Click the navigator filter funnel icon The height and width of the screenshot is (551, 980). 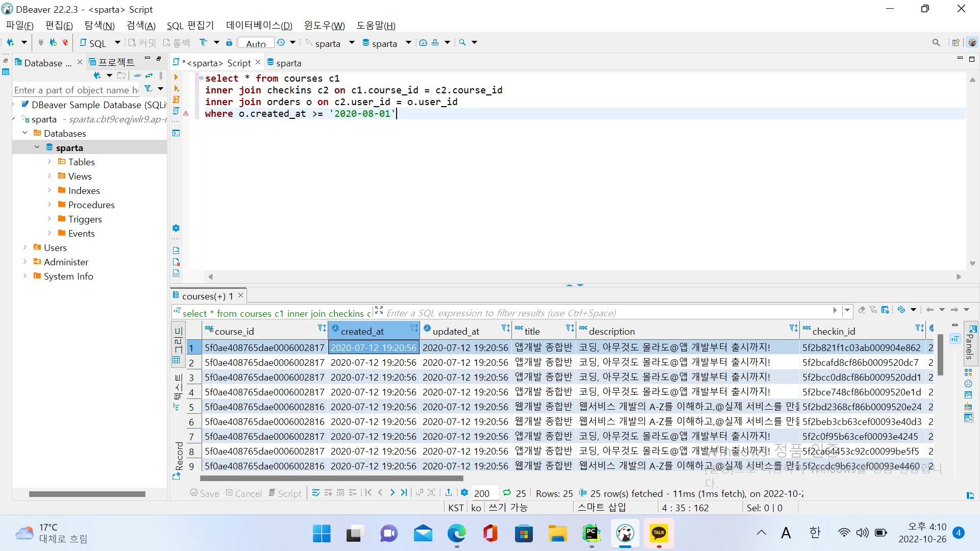coord(148,89)
